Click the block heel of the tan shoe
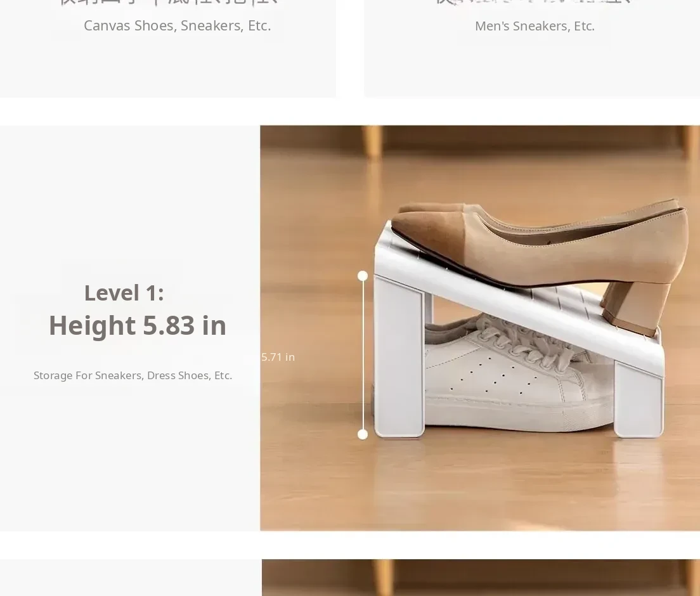The height and width of the screenshot is (596, 700). point(634,308)
